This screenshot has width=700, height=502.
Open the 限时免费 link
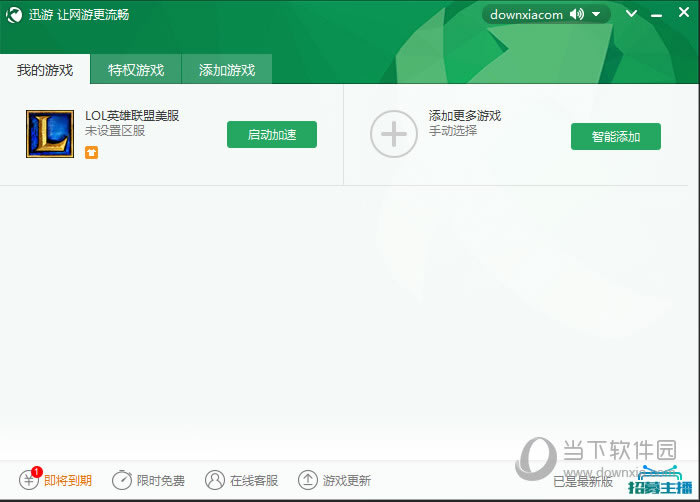pos(161,481)
